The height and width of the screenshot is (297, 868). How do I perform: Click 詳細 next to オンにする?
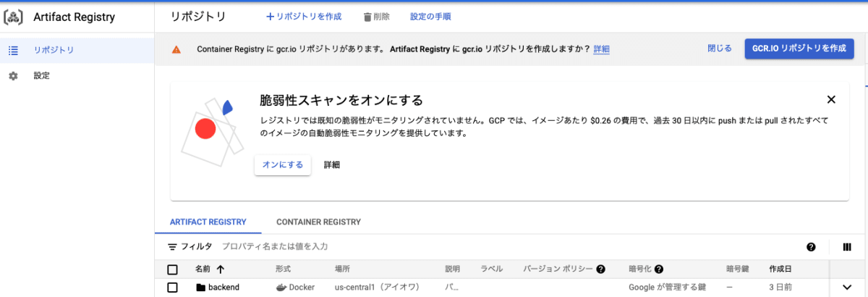point(331,164)
